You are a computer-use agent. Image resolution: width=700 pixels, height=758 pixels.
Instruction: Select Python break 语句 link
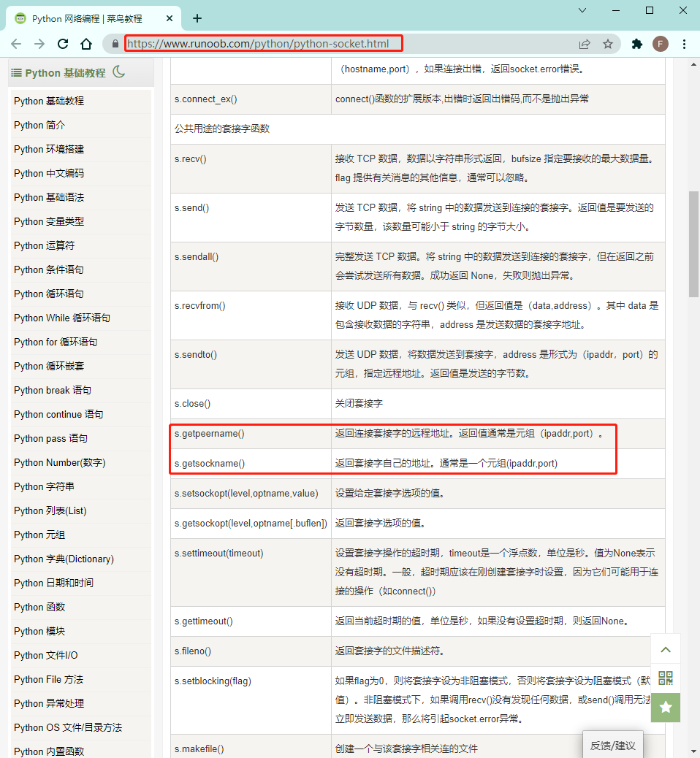(53, 390)
